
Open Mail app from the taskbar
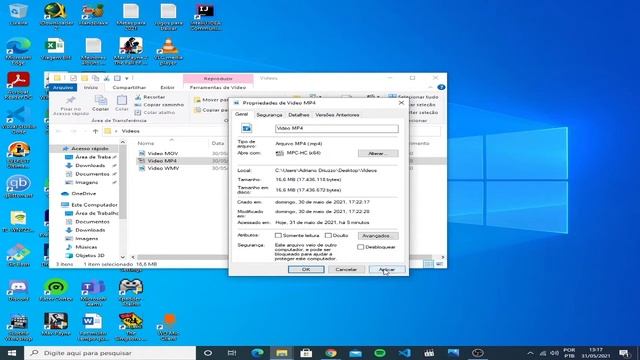[x=355, y=353]
